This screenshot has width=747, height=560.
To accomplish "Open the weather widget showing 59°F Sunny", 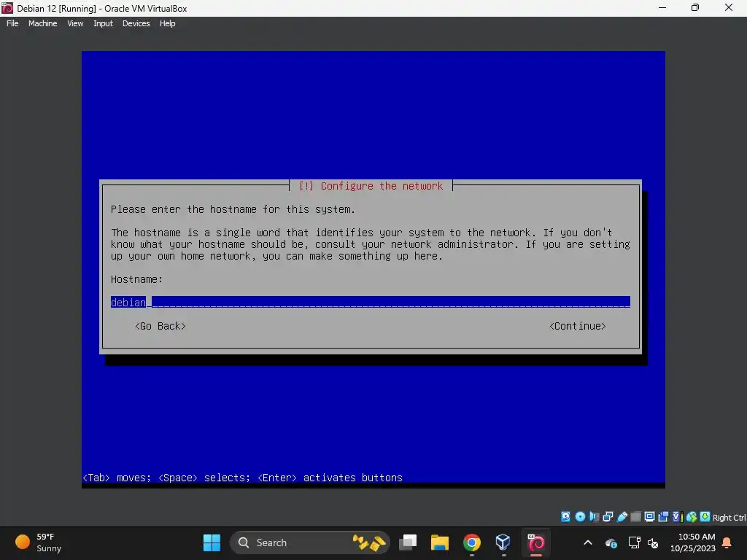I will (38, 542).
